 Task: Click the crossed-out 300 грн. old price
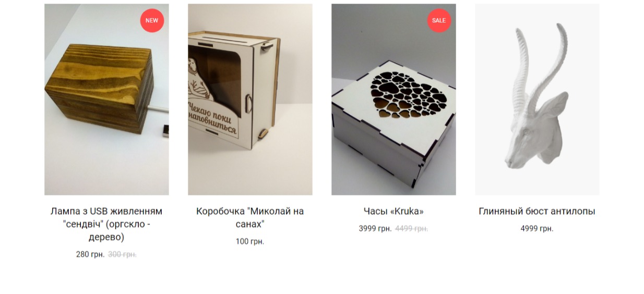click(122, 254)
